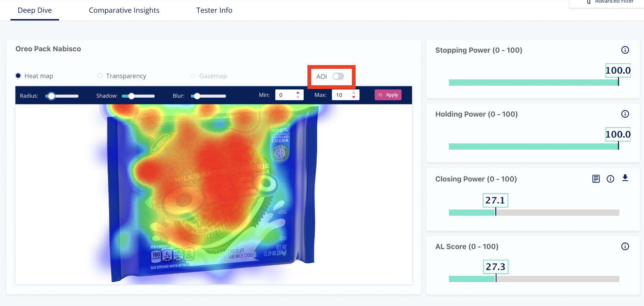Download Closing Power data
The image size is (644, 306).
625,178
